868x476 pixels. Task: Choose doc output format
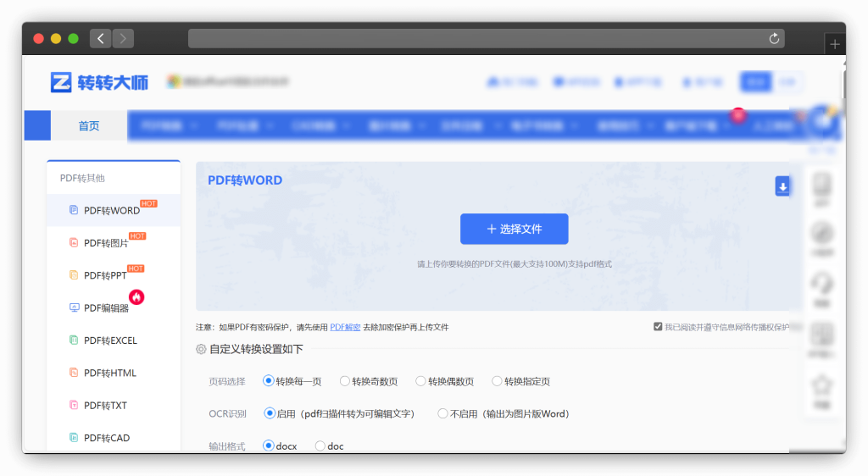320,446
